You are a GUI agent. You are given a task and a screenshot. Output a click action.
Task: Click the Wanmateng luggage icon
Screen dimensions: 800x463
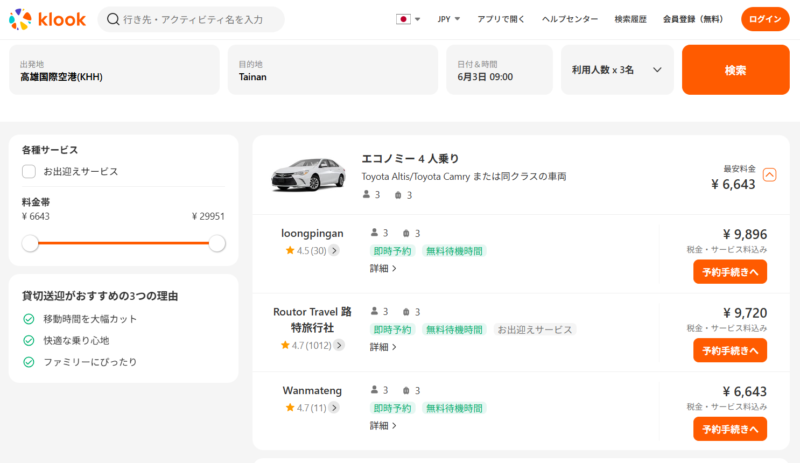tap(406, 391)
